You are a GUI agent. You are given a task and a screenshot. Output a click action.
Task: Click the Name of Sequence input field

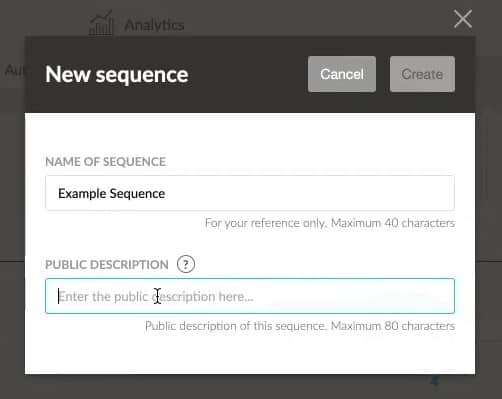[250, 193]
